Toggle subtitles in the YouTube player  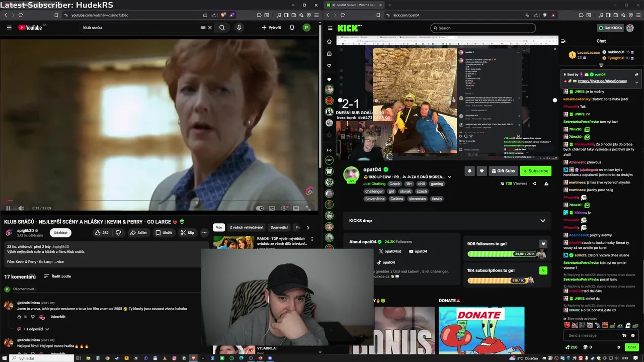272,208
